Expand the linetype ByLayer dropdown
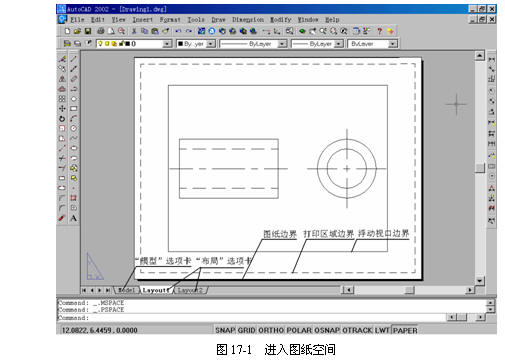 click(282, 44)
